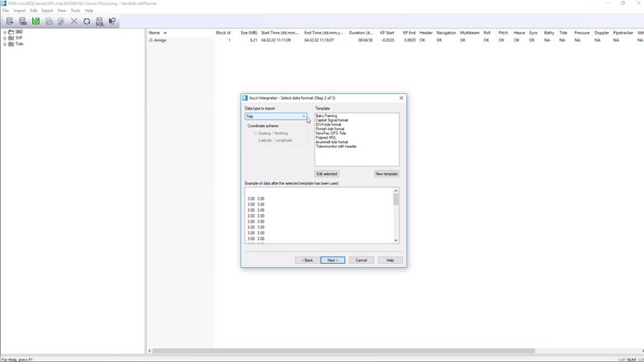Expand the Tide tree node
This screenshot has width=644, height=362.
(5, 44)
